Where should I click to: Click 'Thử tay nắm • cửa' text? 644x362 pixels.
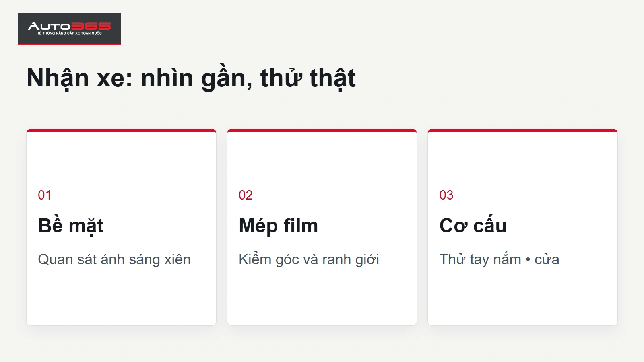coord(499,260)
